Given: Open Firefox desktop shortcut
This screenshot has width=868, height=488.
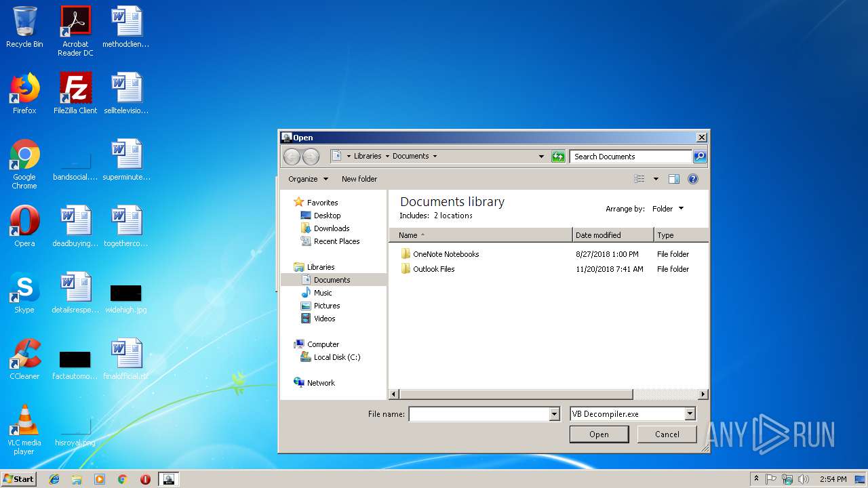Looking at the screenshot, I should coord(24,94).
